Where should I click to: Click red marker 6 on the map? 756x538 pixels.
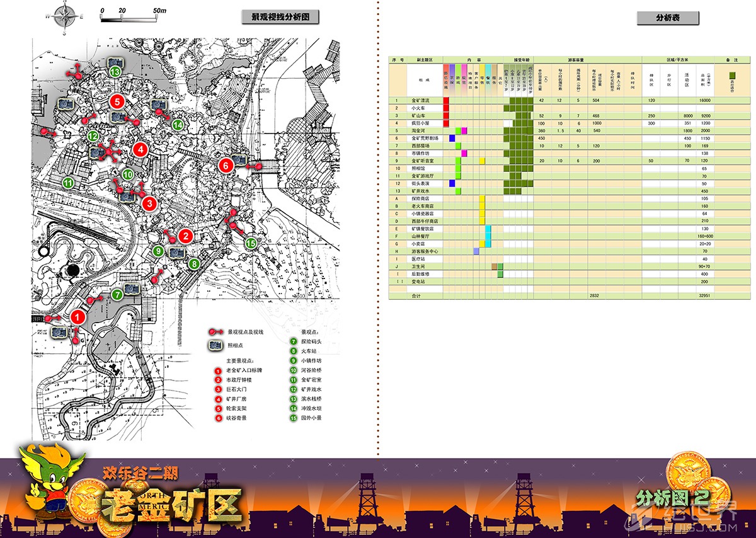pos(227,166)
